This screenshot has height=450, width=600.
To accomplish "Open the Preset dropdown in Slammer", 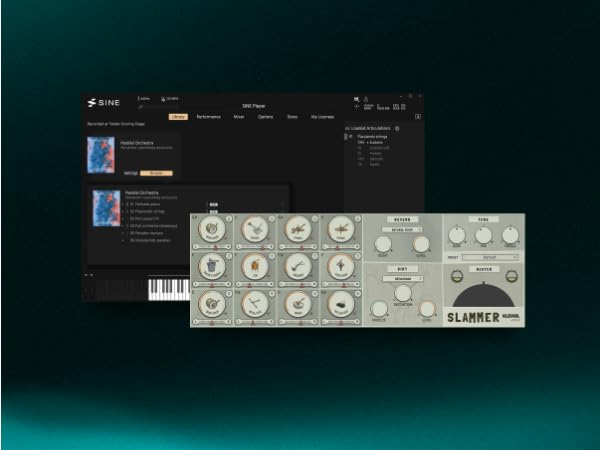I will (490, 258).
